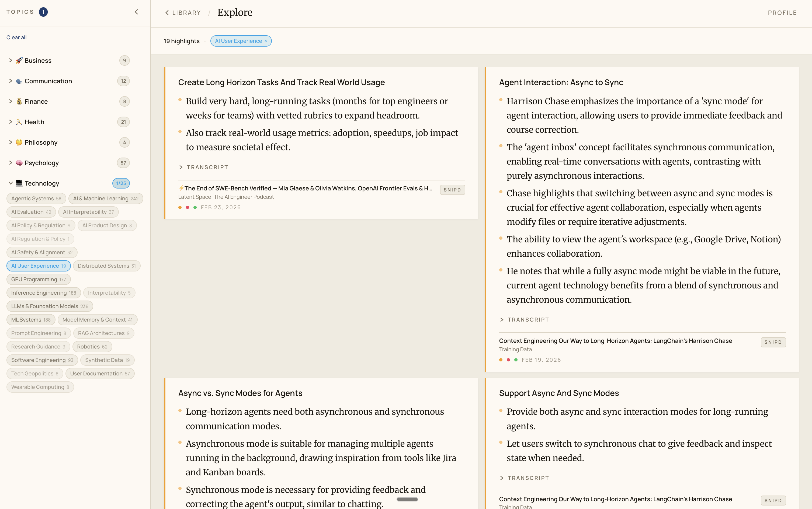Open the PROFILE menu

click(x=782, y=12)
